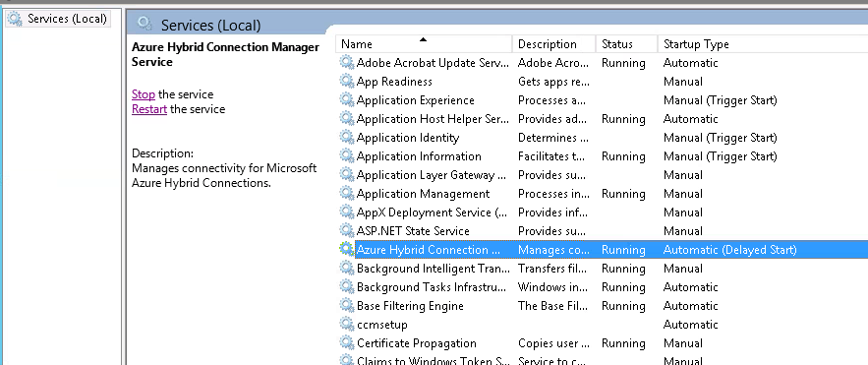Click 'Automatic (Delayed Start)' startup type cell
The image size is (868, 365).
pos(729,250)
